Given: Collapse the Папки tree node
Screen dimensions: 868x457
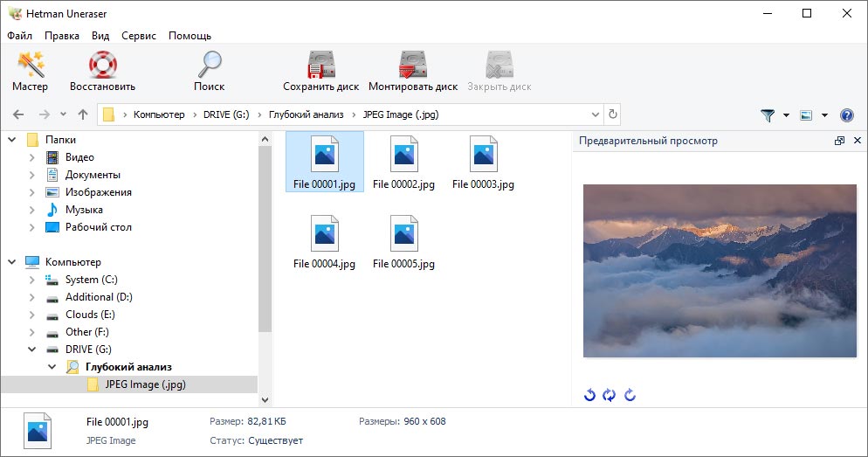Looking at the screenshot, I should 12,140.
